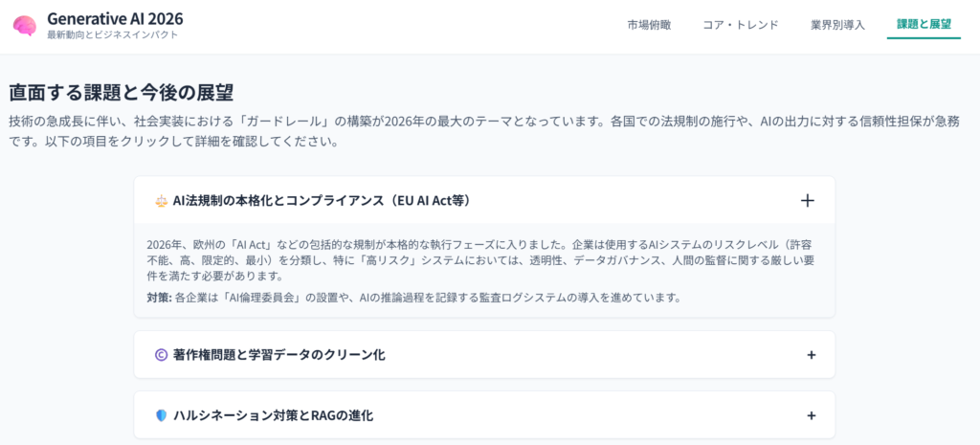980x445 pixels.
Task: Open the 市場俯瞰 tab
Action: coord(649,25)
